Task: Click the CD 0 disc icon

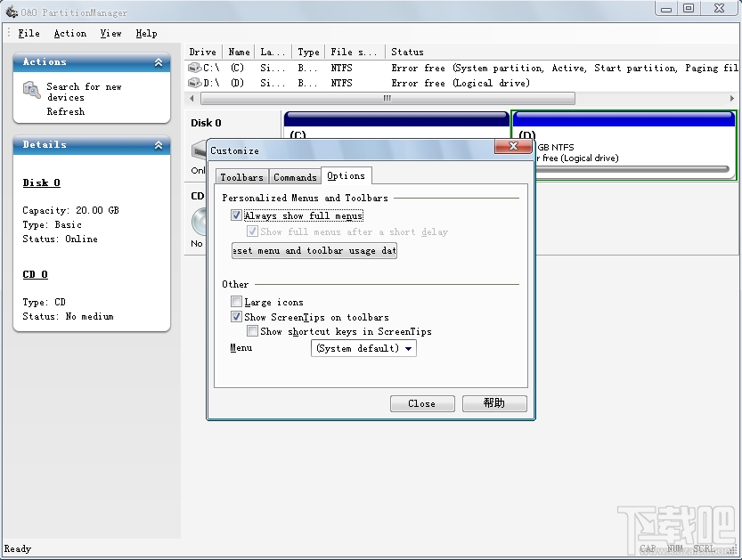Action: 198,221
